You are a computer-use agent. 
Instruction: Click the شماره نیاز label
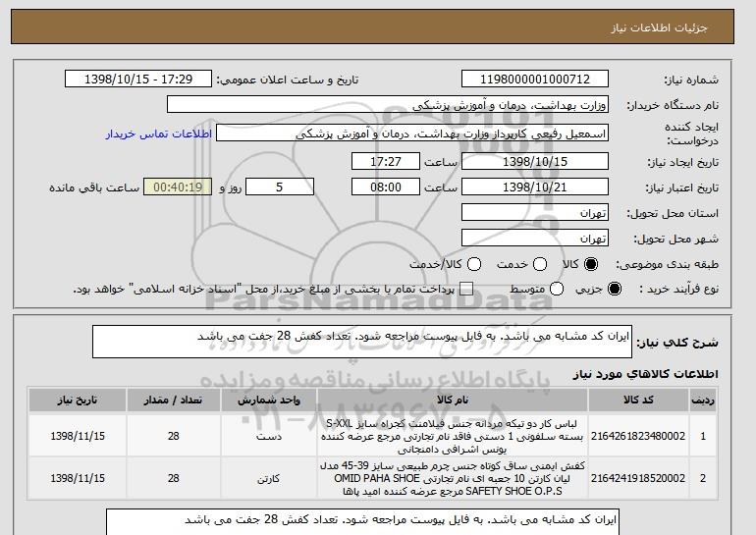tap(691, 80)
